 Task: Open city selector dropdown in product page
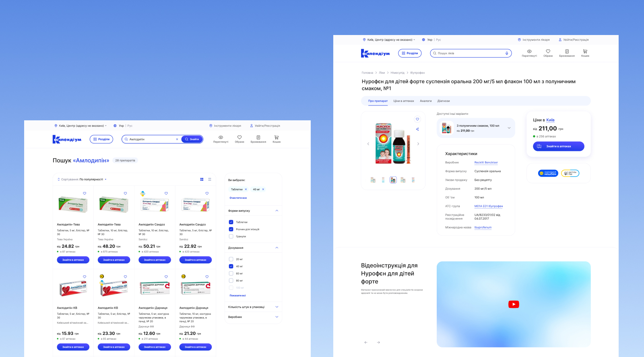389,40
